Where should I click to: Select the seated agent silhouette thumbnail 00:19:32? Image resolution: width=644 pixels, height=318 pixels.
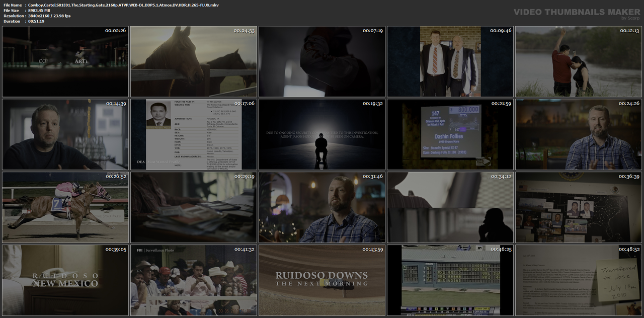[322, 134]
